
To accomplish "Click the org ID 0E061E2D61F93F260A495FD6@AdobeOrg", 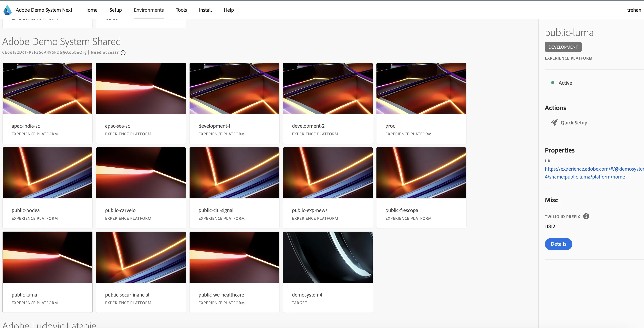I will [44, 52].
